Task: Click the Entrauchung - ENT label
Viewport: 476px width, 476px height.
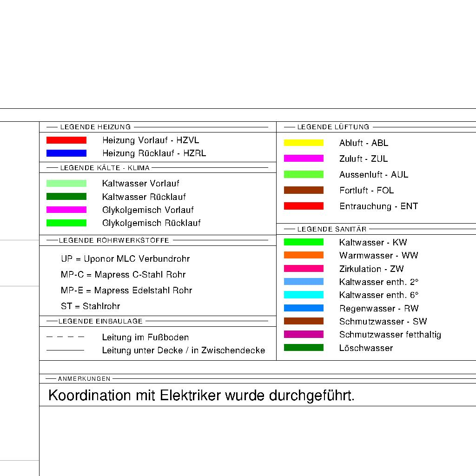Action: coord(378,206)
